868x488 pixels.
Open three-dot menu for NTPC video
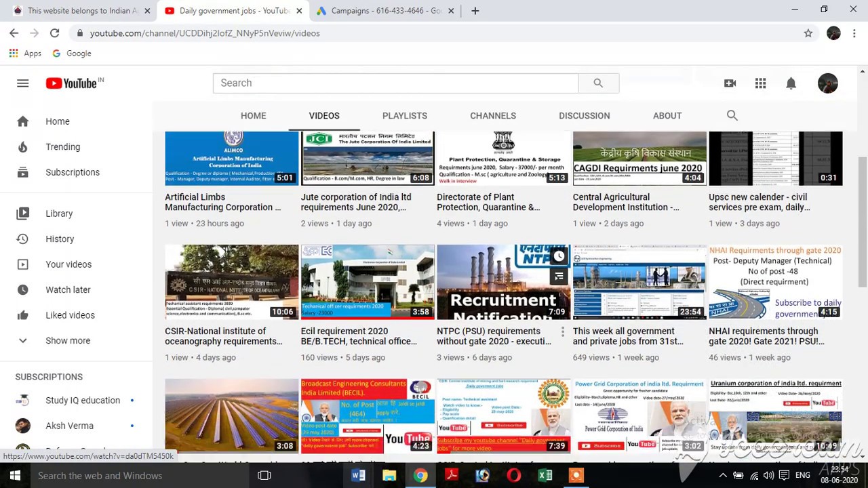point(562,332)
